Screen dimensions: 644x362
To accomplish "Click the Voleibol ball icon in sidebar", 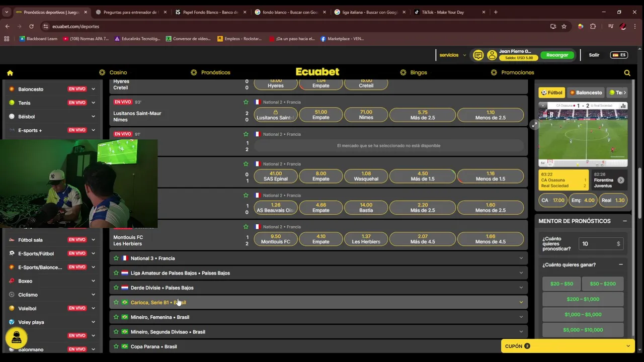I will coord(12,308).
